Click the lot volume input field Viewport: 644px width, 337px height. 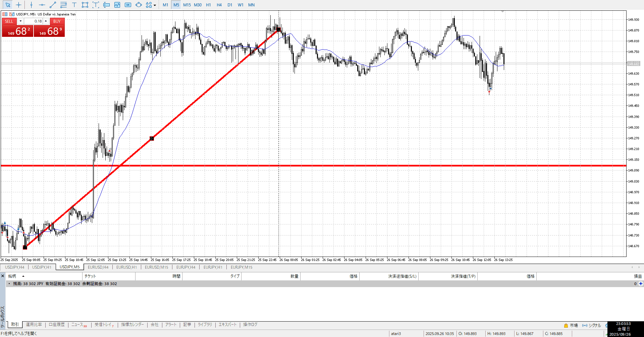pos(34,21)
